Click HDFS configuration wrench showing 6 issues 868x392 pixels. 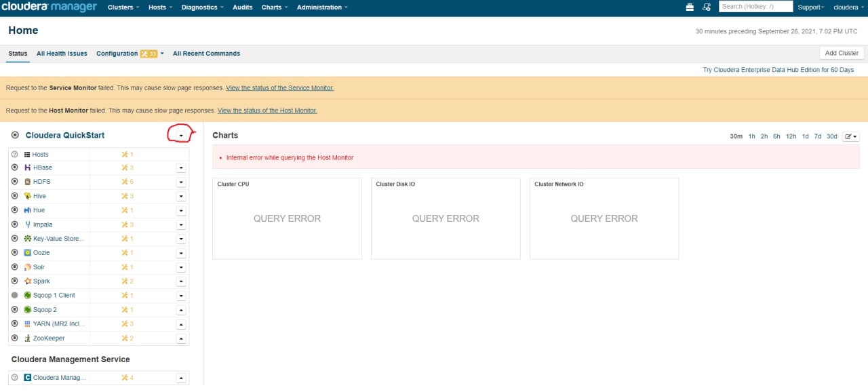coord(125,182)
